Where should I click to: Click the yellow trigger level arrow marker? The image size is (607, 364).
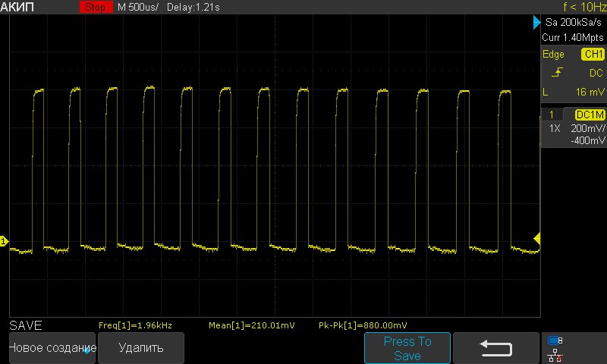point(537,238)
